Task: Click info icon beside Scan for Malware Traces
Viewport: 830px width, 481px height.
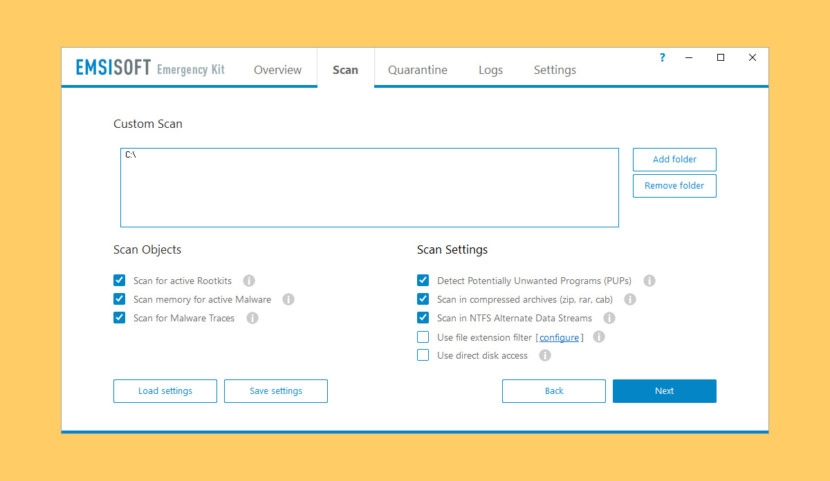Action: point(252,318)
